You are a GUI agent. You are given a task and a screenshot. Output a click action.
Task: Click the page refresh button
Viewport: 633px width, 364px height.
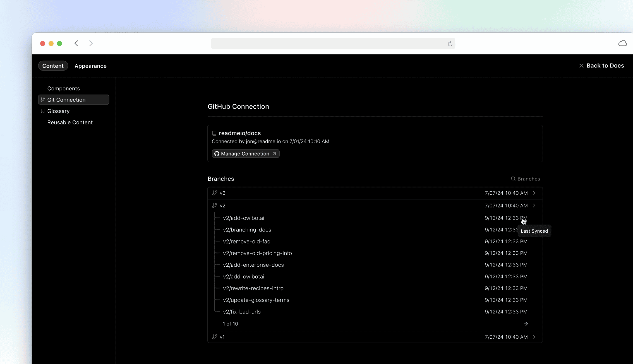pos(450,44)
